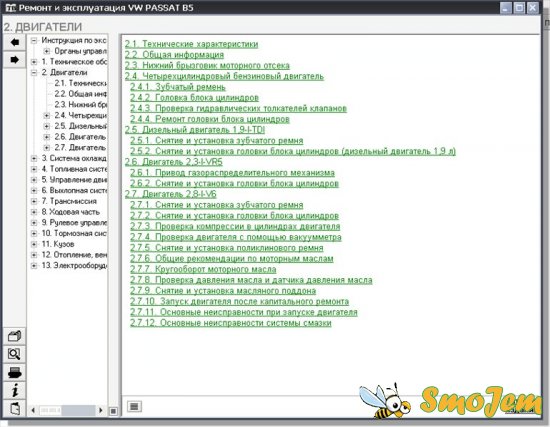Screen dimensions: 550x427
Task: Collapse the 'Инструкция по экс' tree node
Action: 34,41
